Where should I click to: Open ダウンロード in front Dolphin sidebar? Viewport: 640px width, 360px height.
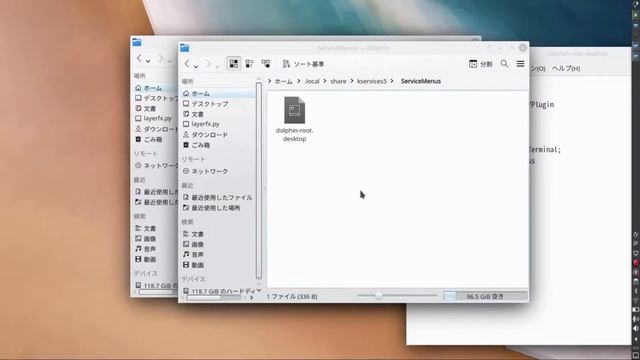point(218,134)
